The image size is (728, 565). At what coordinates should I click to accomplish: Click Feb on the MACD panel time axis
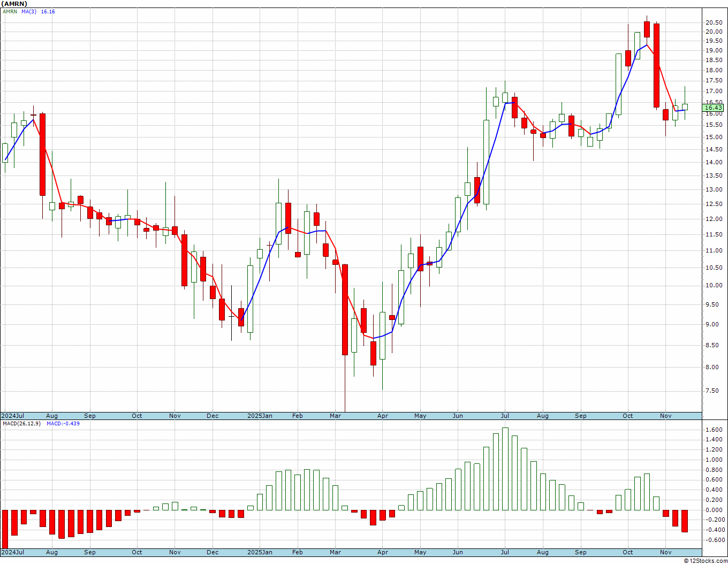pos(298,553)
